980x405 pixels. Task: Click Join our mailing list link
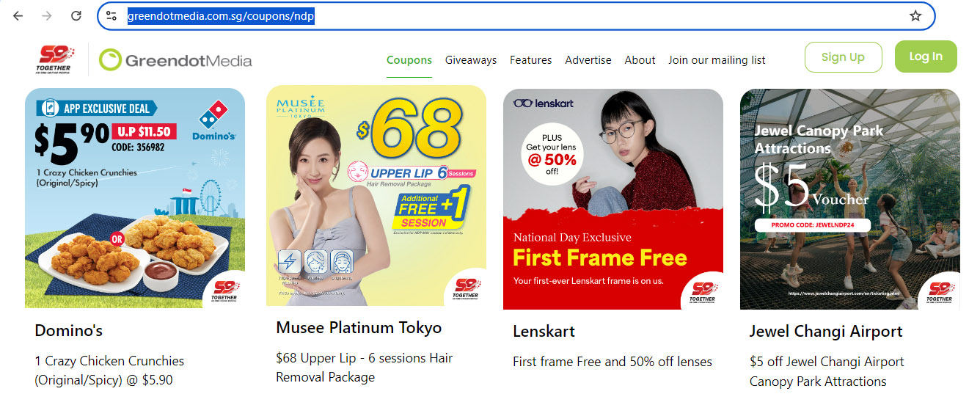[717, 60]
